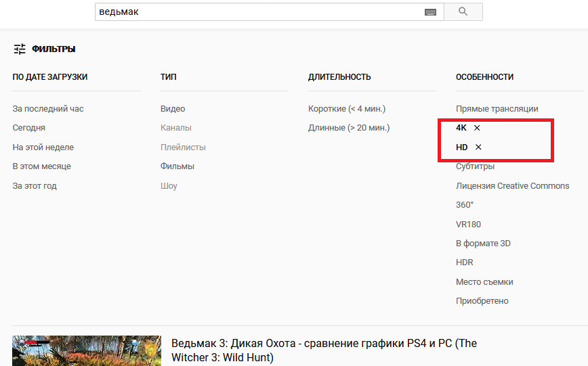Filter results by В этом месяце

[x=41, y=166]
